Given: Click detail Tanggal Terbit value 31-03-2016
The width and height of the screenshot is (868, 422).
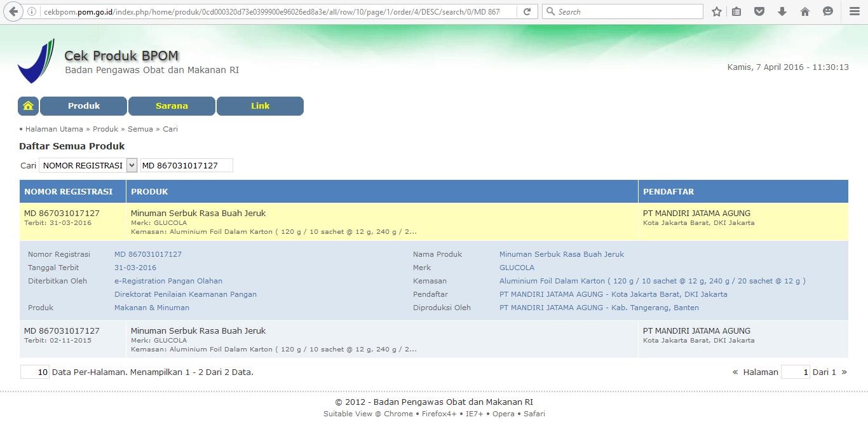Looking at the screenshot, I should (135, 268).
